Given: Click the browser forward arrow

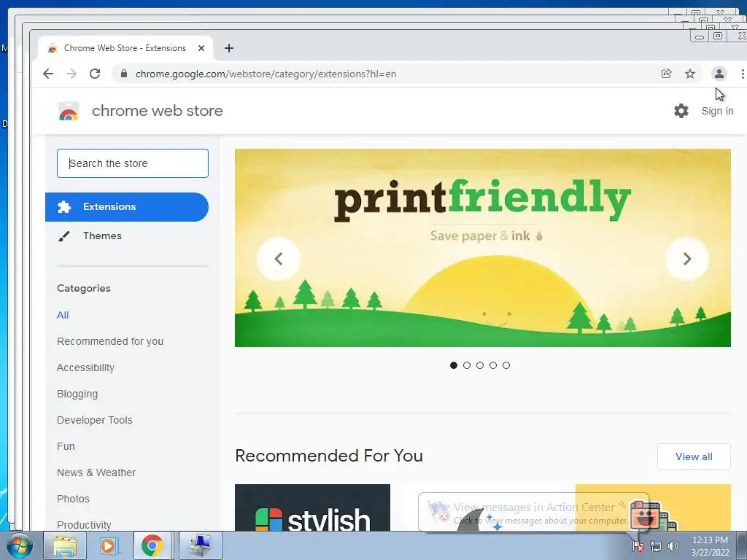Looking at the screenshot, I should coord(71,74).
